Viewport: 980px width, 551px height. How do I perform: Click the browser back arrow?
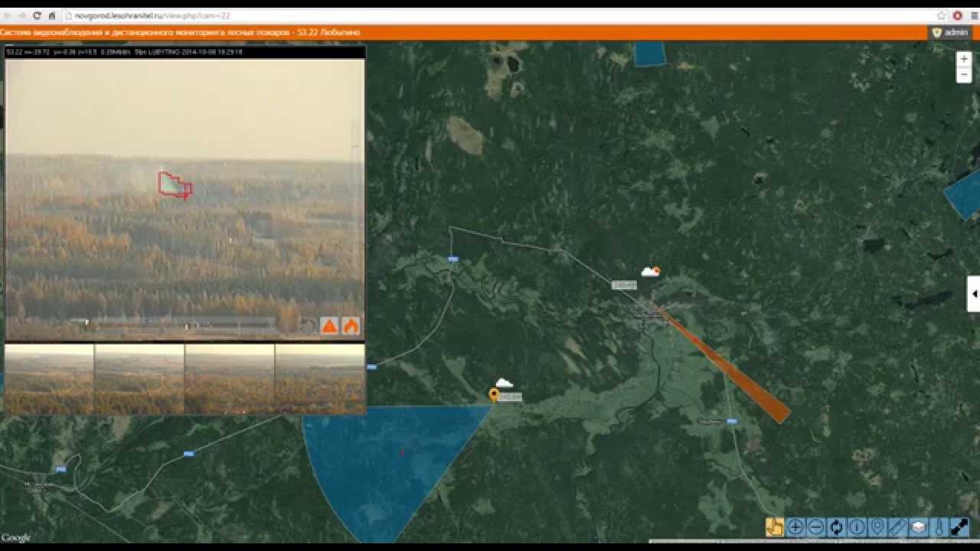pyautogui.click(x=7, y=15)
